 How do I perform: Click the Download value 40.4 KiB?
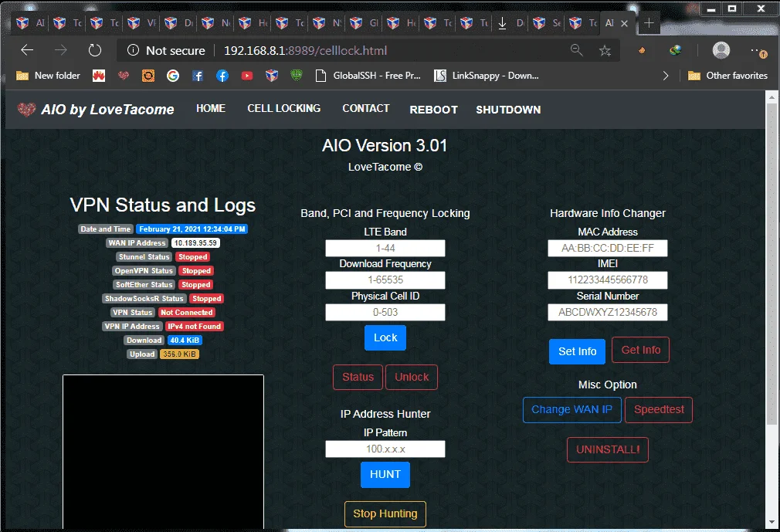coord(185,341)
